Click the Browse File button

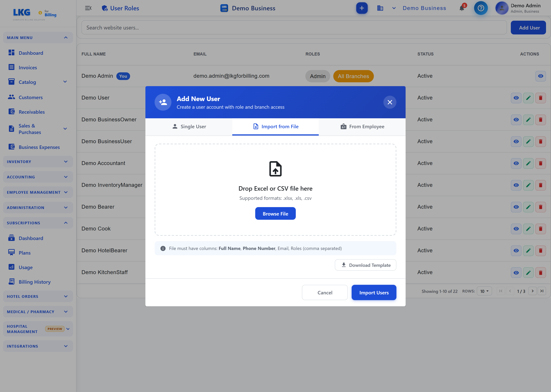point(275,214)
